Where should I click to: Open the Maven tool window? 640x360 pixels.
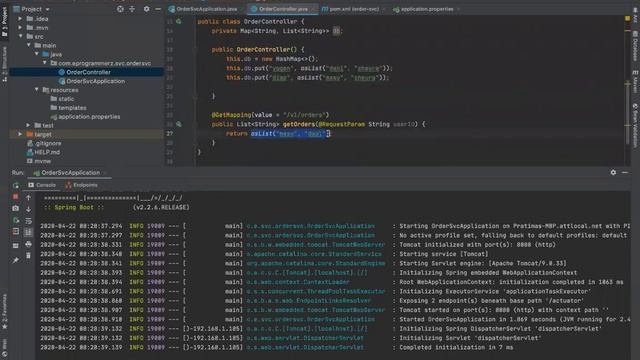click(x=636, y=82)
